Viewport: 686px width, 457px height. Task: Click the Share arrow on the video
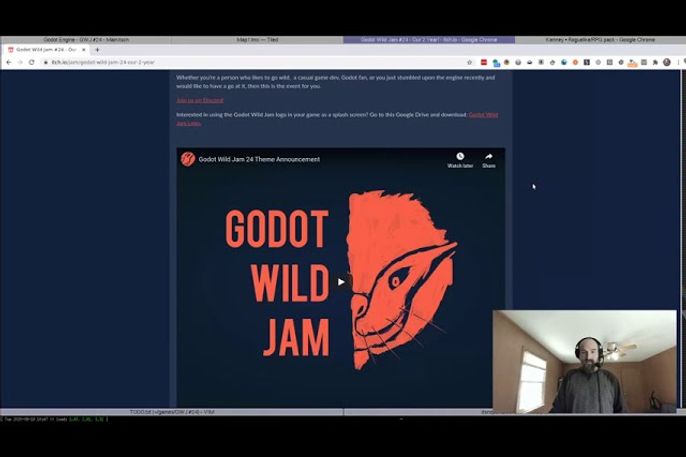tap(489, 157)
